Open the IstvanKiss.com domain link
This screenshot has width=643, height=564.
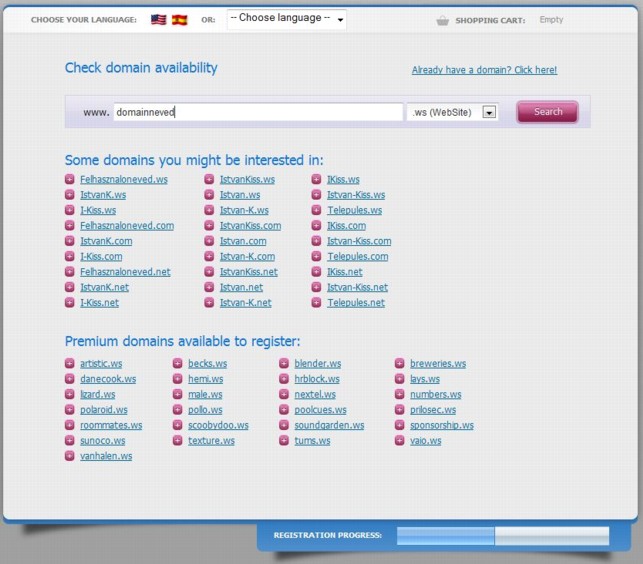click(251, 226)
